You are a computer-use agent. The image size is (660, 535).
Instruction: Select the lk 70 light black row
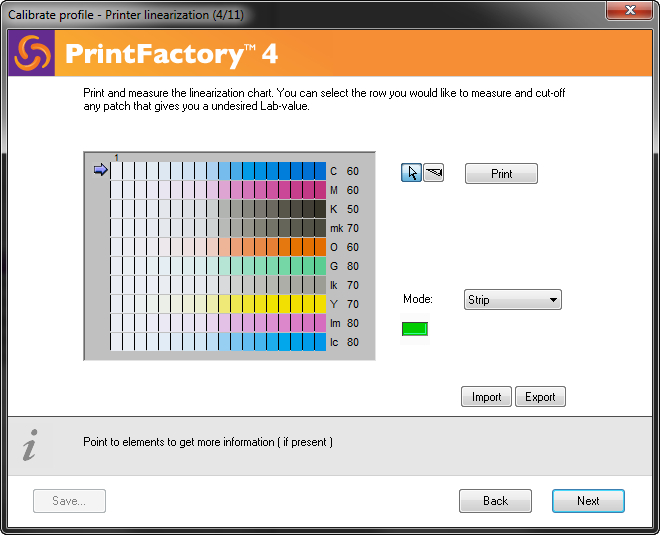218,285
